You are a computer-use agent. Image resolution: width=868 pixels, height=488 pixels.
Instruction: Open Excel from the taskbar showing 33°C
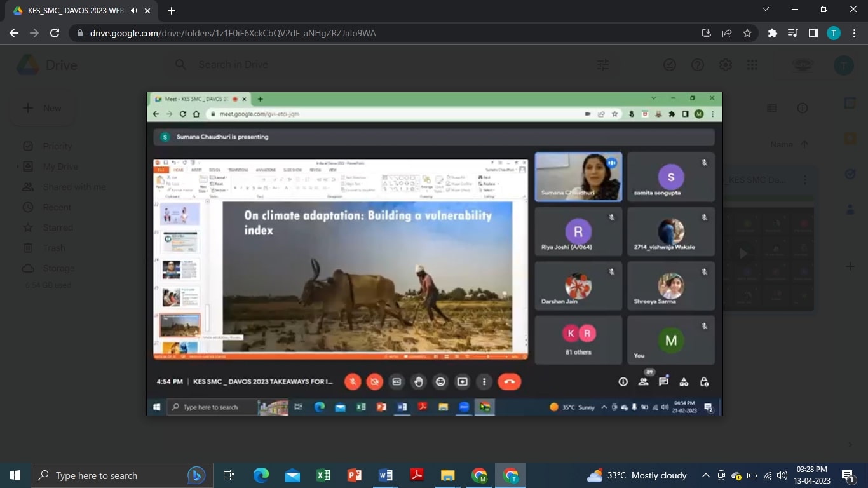323,475
